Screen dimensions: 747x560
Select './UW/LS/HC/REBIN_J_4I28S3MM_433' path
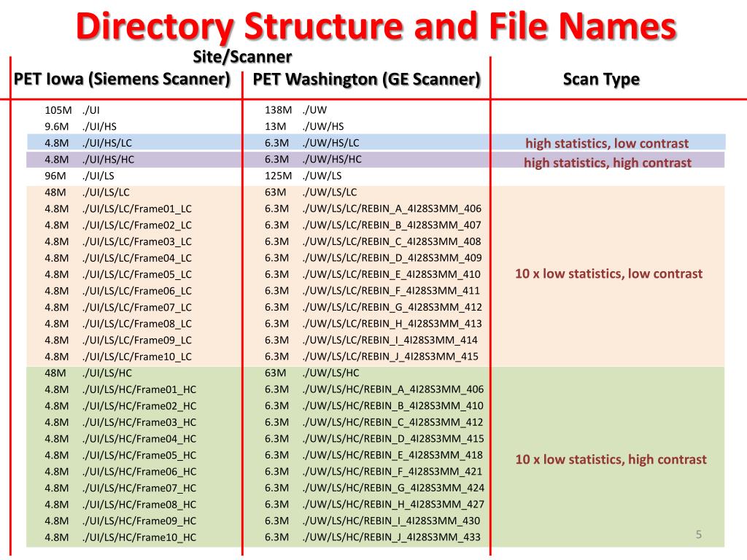392,537
